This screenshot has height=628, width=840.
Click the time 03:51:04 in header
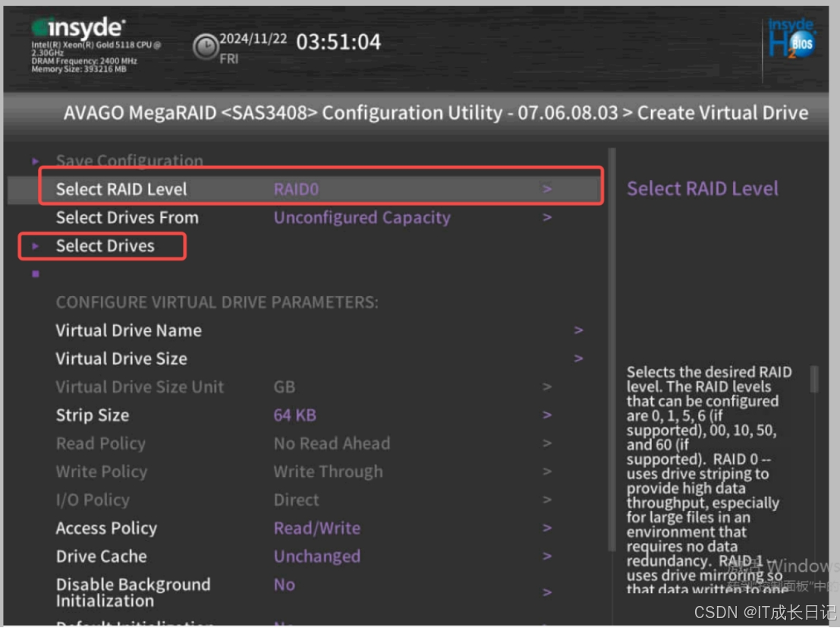pyautogui.click(x=338, y=42)
